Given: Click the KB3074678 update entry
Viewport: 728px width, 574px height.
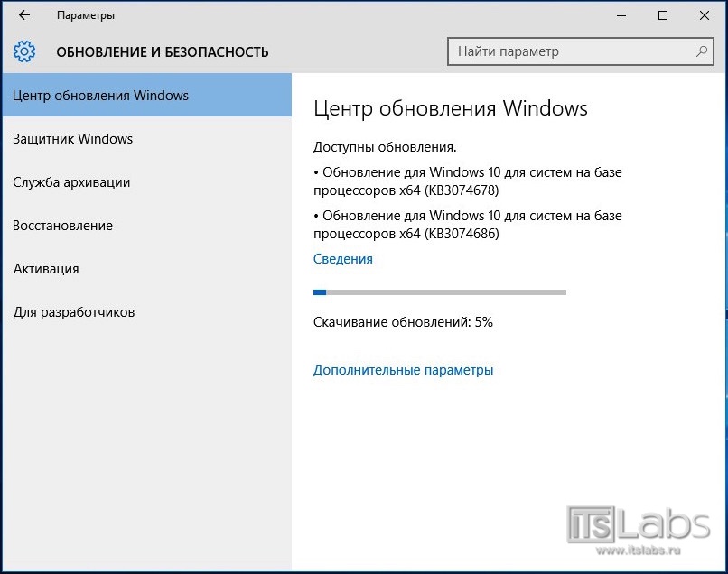Looking at the screenshot, I should point(468,181).
